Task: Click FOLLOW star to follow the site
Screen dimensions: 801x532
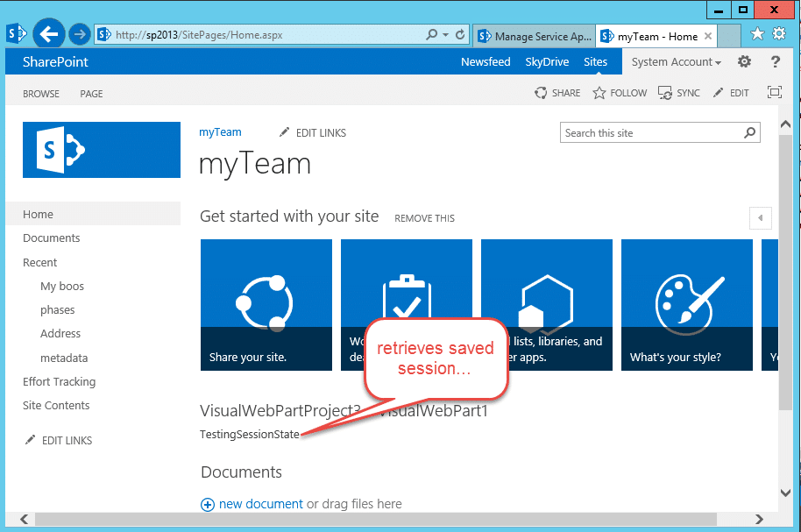Action: coord(620,93)
